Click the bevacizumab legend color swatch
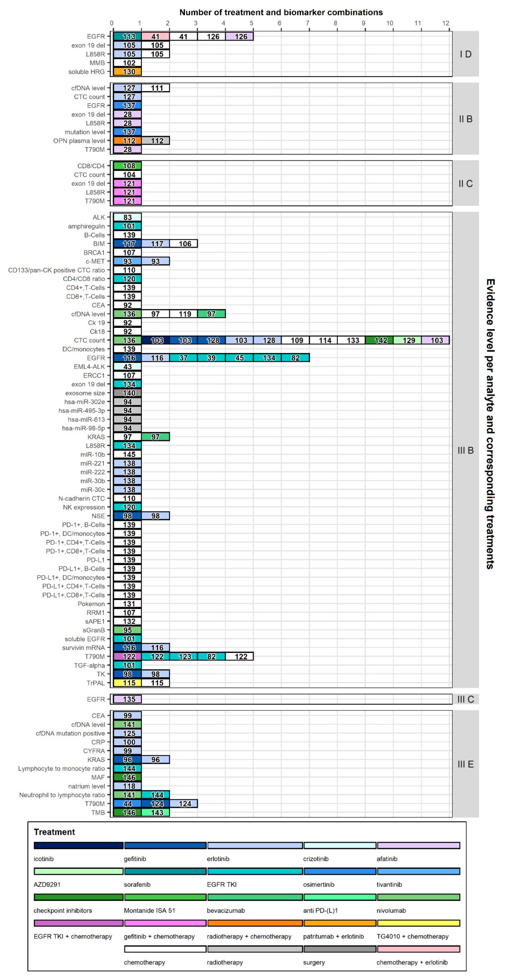Screen dimensions: 505x980 click(255, 897)
